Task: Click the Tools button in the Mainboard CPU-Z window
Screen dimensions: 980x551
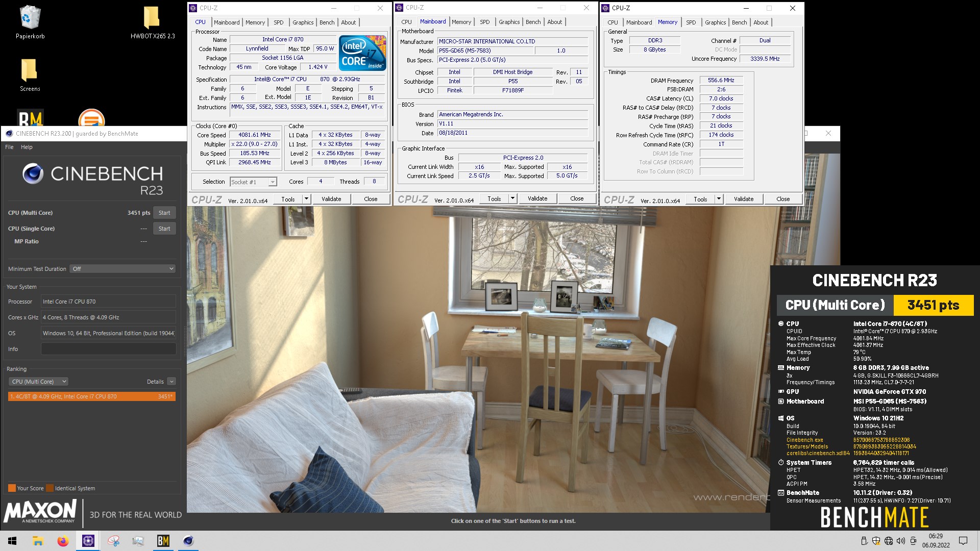Action: [494, 198]
